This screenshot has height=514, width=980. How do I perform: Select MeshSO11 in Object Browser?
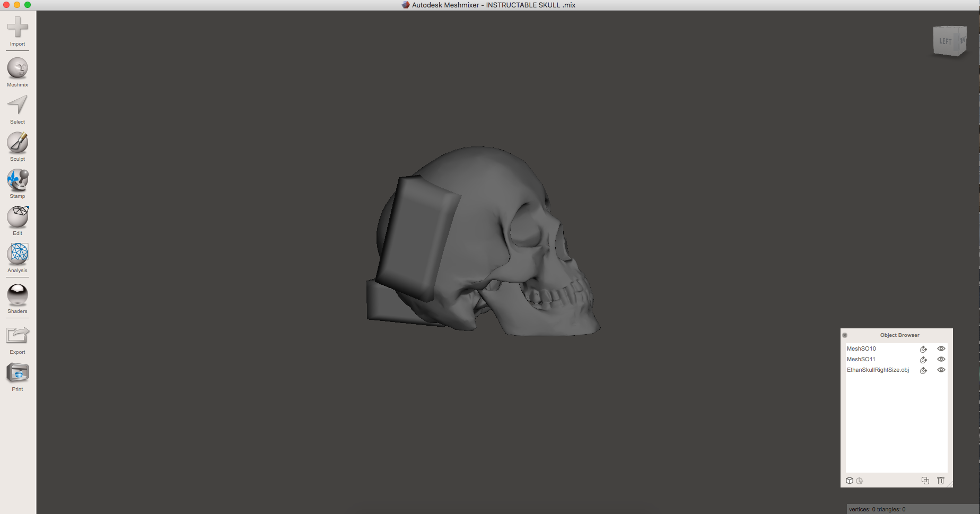(861, 359)
